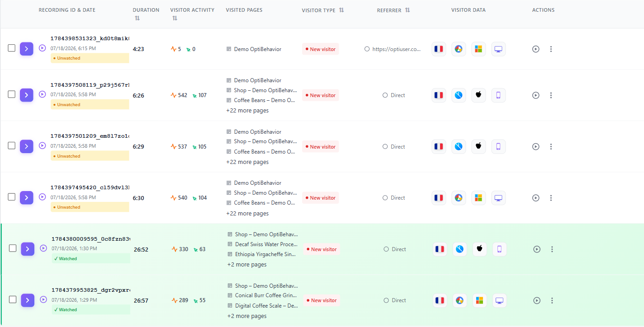Show +22 more pages for 6:30 recording
Screen dimensions: 644x327
point(247,214)
